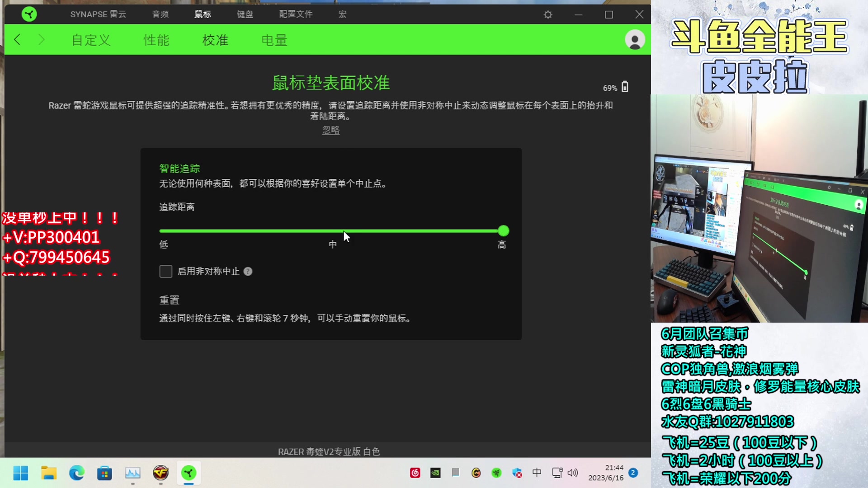This screenshot has height=488, width=868.
Task: Click the 忽略 link to skip calibration
Action: pyautogui.click(x=330, y=130)
